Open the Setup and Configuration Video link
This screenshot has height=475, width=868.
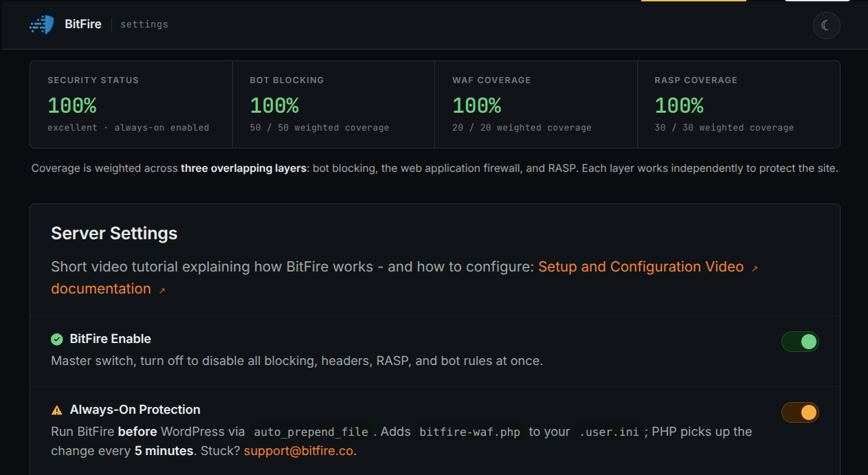(x=641, y=267)
